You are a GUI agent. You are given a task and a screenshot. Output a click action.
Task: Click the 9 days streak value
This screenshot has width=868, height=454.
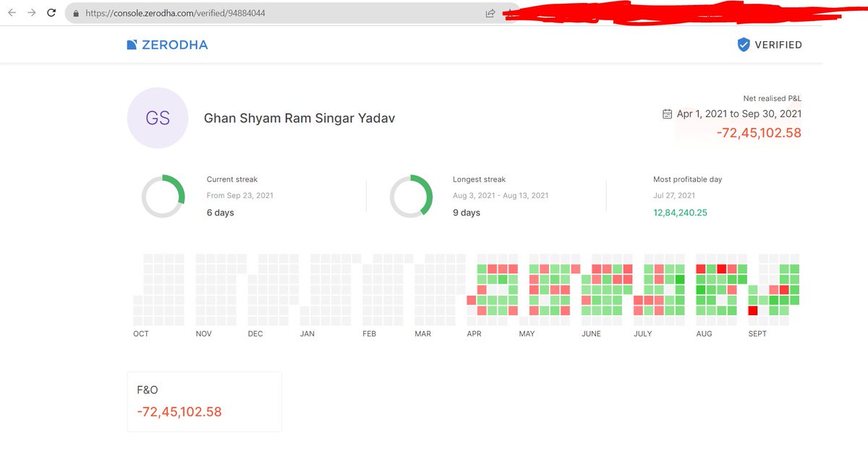[467, 213]
